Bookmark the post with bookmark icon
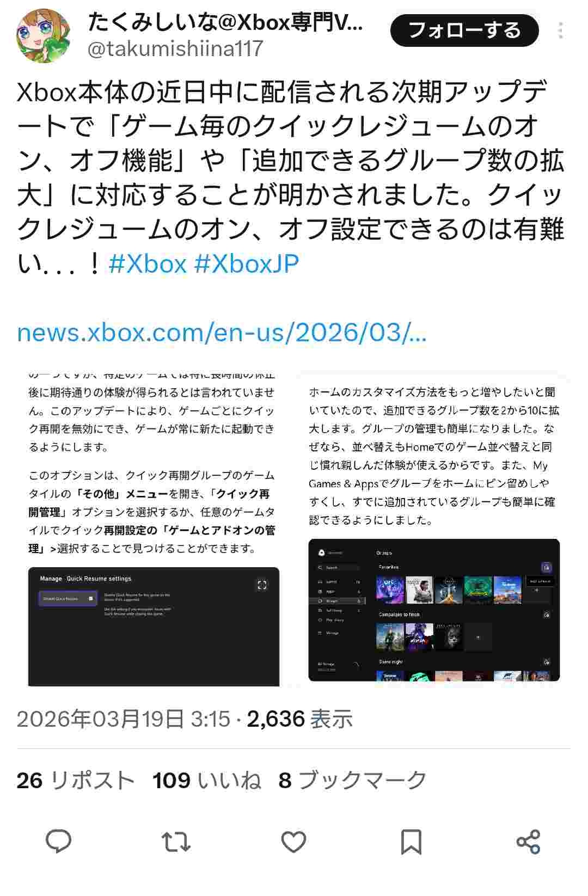 pos(411,842)
